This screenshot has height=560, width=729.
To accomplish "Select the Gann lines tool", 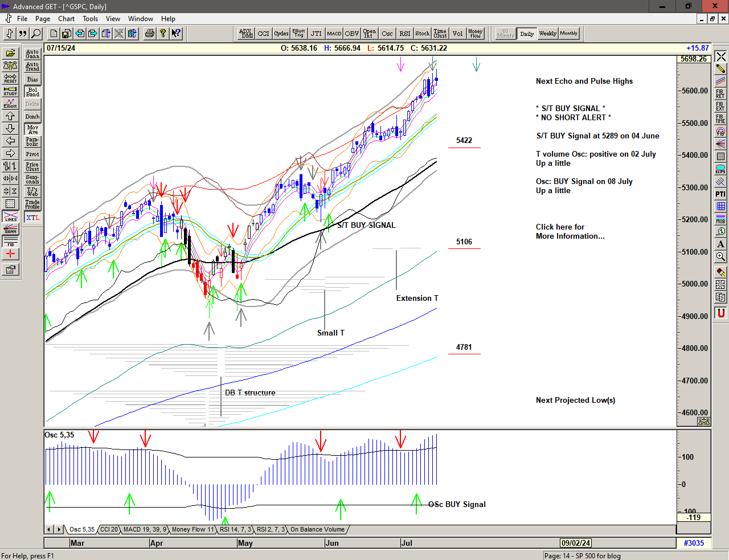I will tap(10, 229).
